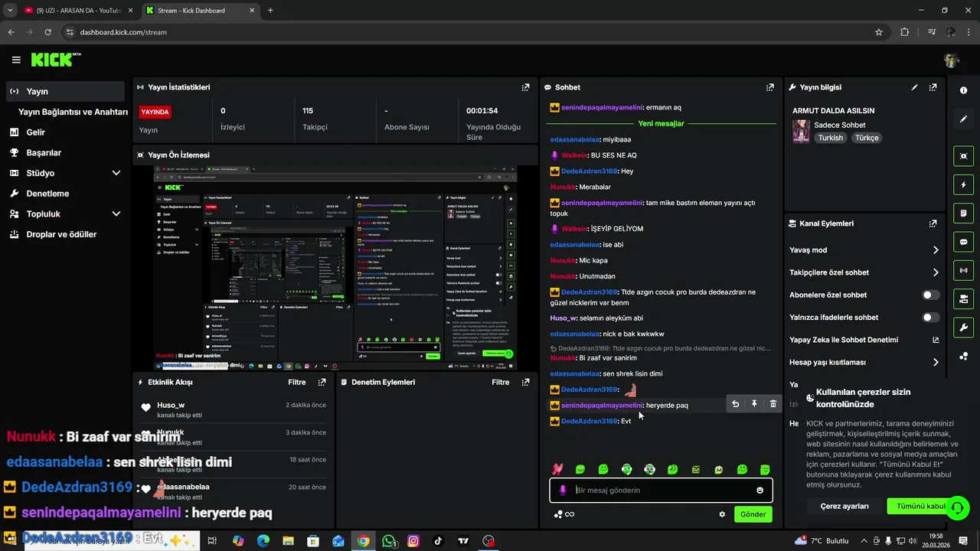Focus the Bir mesaj gönderin input field
This screenshot has height=551, width=980.
(x=661, y=491)
